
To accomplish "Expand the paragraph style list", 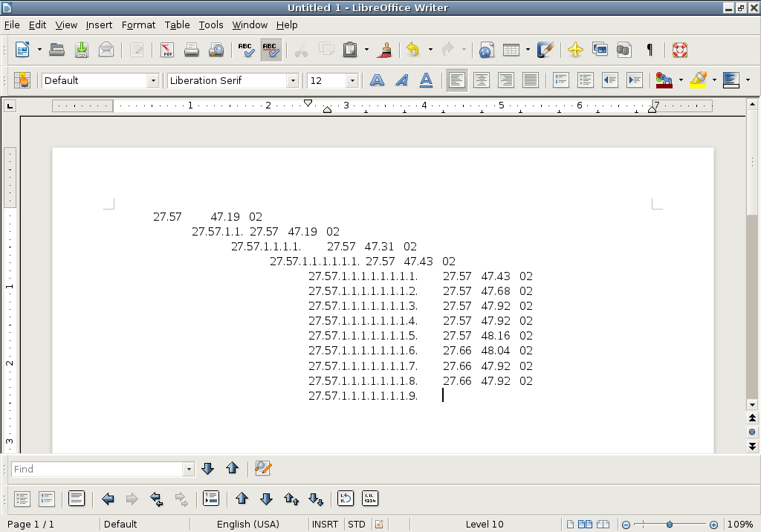I will pyautogui.click(x=155, y=80).
